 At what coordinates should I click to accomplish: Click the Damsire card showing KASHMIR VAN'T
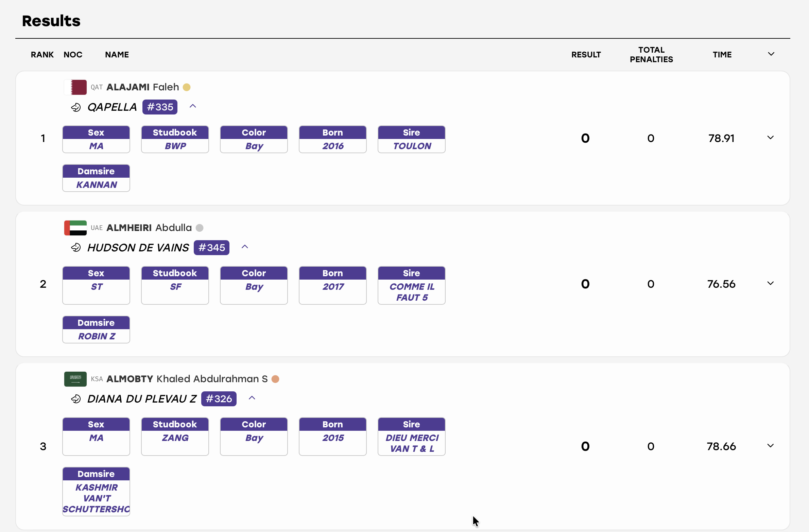[96, 492]
